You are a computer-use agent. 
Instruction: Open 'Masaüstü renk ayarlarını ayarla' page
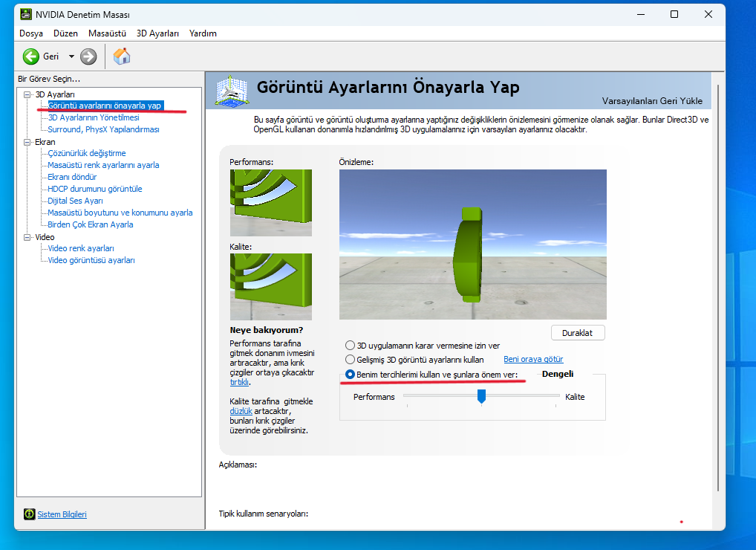(103, 165)
